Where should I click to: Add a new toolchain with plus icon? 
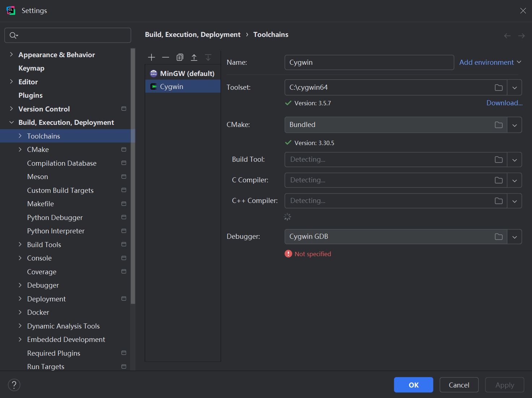click(x=151, y=57)
